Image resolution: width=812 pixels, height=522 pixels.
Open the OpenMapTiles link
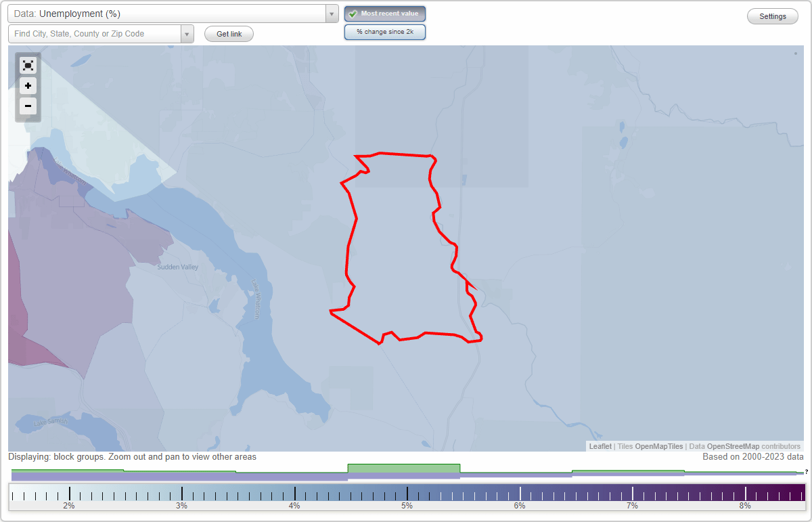click(x=659, y=446)
